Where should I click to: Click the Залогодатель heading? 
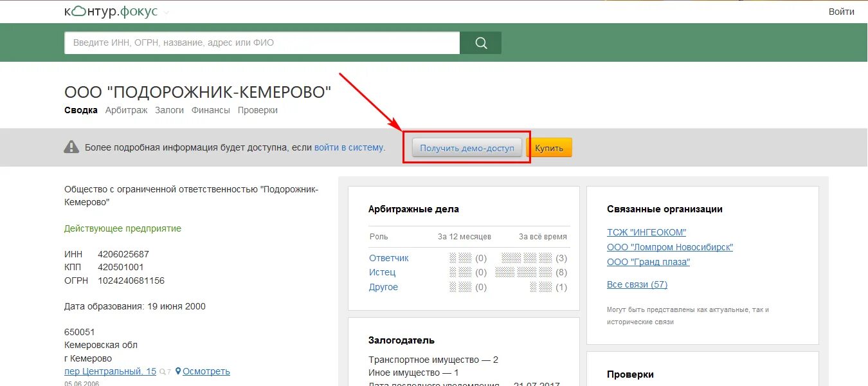401,340
